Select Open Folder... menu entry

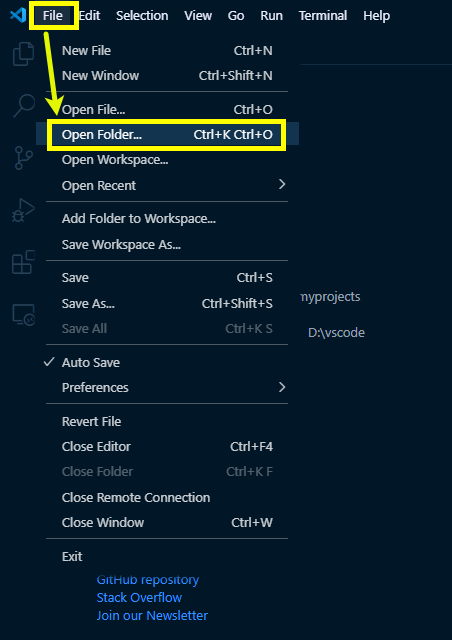167,135
